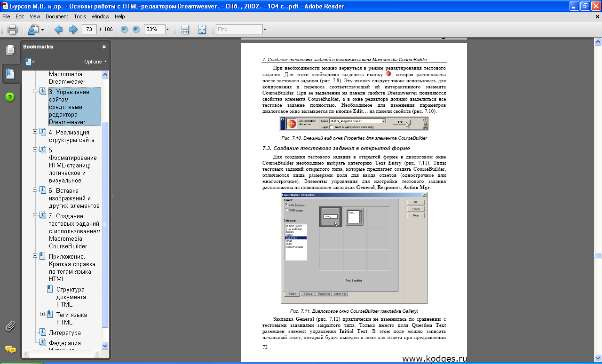Open the Document menu
The height and width of the screenshot is (364, 602).
click(x=57, y=16)
